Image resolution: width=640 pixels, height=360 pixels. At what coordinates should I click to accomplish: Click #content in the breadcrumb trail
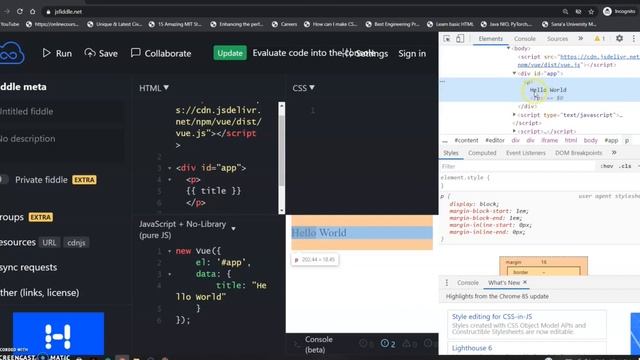(x=466, y=140)
